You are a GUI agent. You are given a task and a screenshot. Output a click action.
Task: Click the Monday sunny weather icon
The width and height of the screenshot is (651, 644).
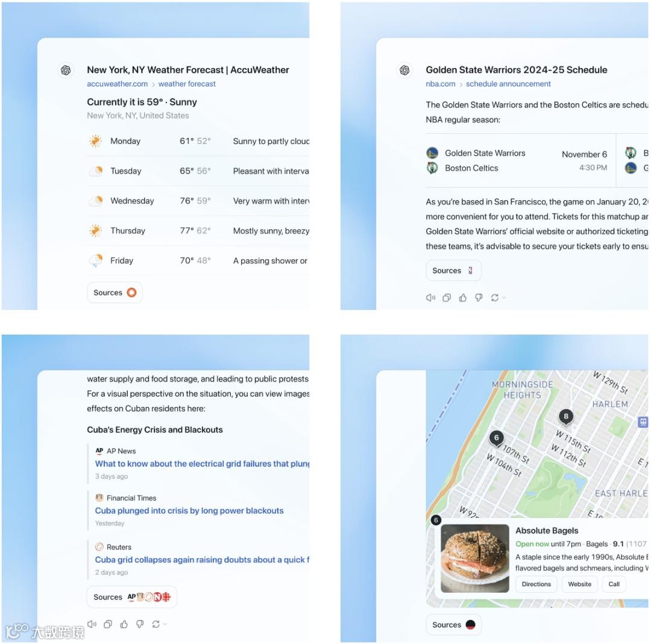(x=95, y=141)
